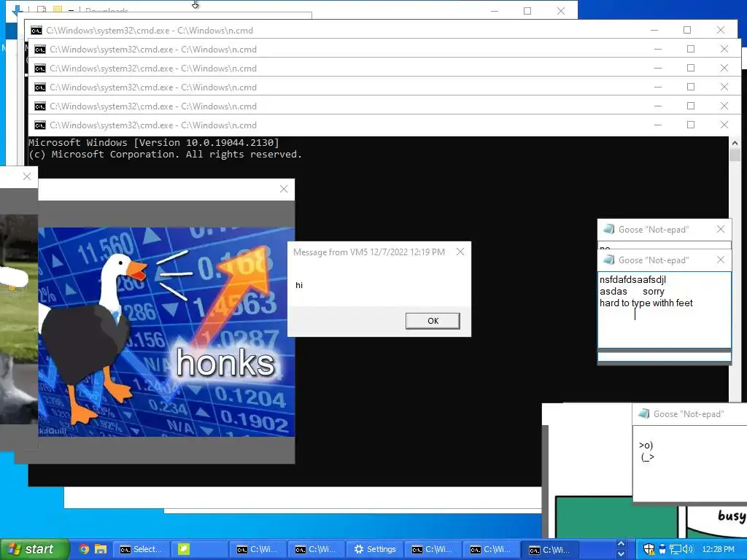Click taskbar row scroll down arrow

point(621,554)
